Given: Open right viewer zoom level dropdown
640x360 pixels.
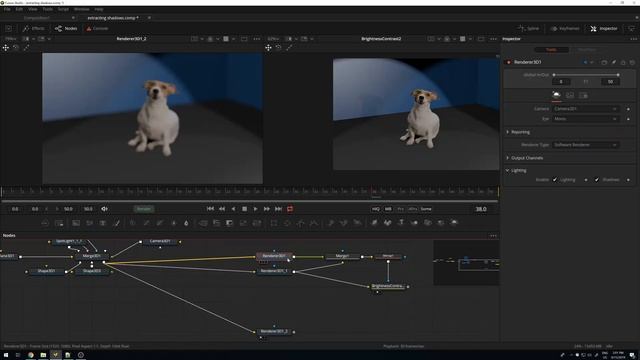Looking at the screenshot, I should pos(274,39).
